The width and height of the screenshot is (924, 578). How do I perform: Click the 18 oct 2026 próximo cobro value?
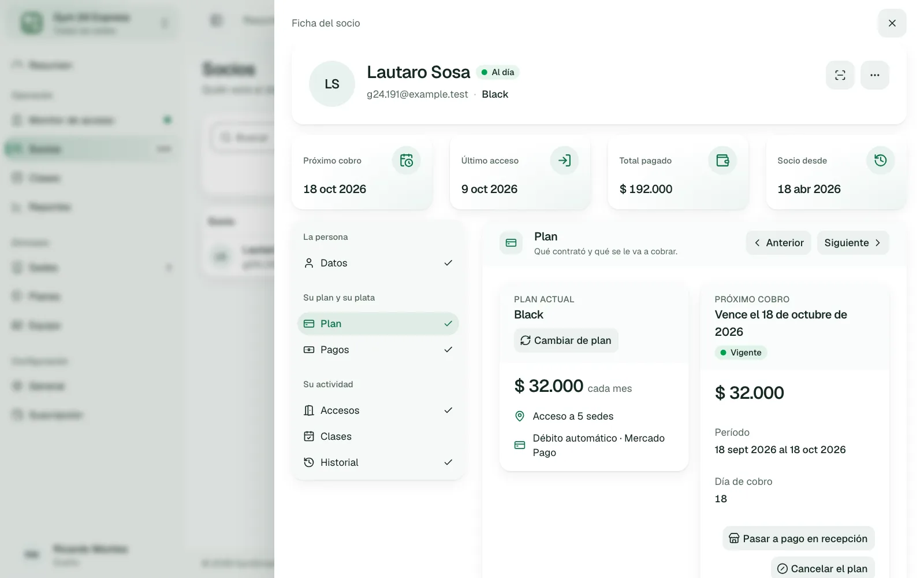pos(334,189)
